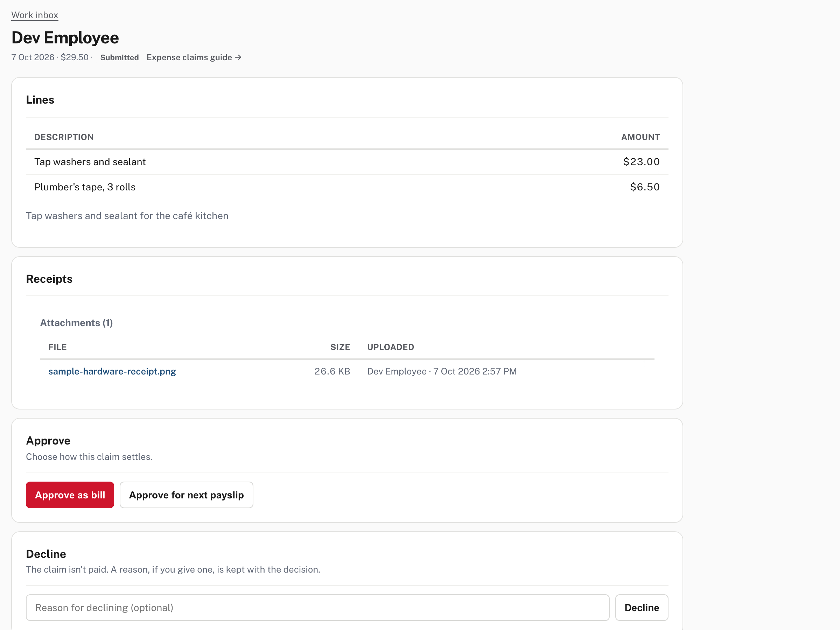The width and height of the screenshot is (840, 630).
Task: Focus the Reason for declining field
Action: coord(317,608)
